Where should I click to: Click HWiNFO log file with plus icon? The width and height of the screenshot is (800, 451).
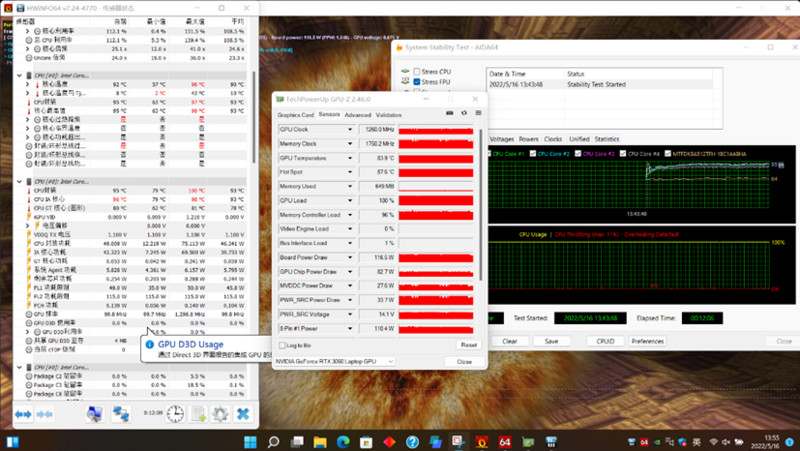pyautogui.click(x=198, y=414)
